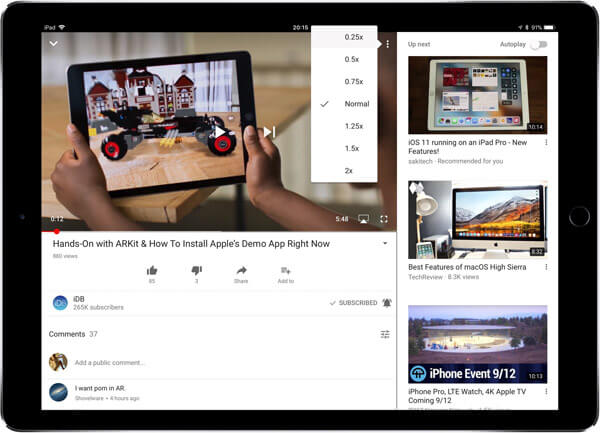The width and height of the screenshot is (600, 433).
Task: Select 0.75x playback speed
Action: [x=344, y=81]
